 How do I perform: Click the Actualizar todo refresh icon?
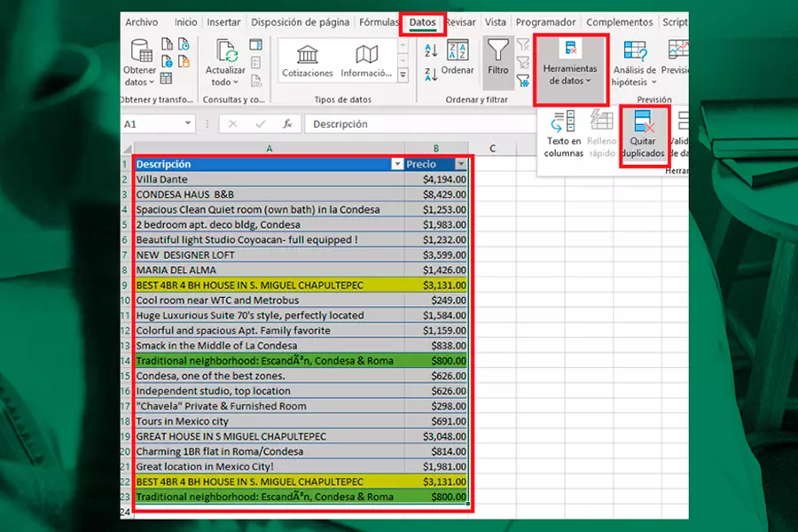226,51
